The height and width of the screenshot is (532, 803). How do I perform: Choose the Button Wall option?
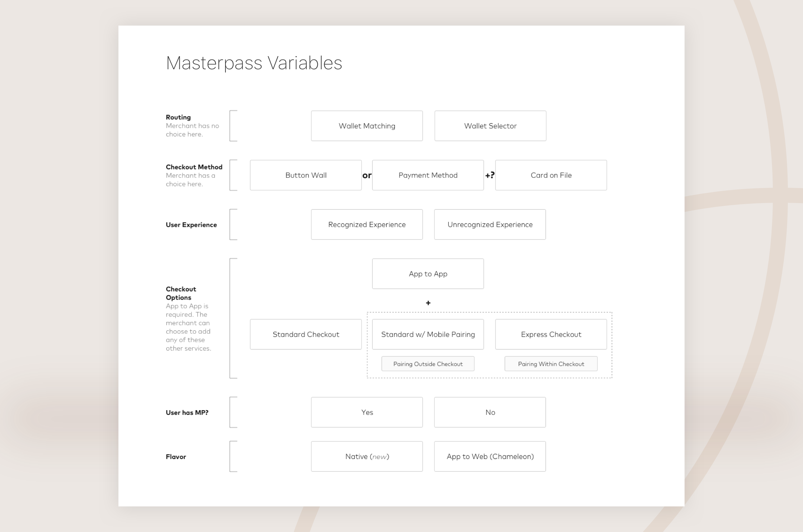[306, 175]
